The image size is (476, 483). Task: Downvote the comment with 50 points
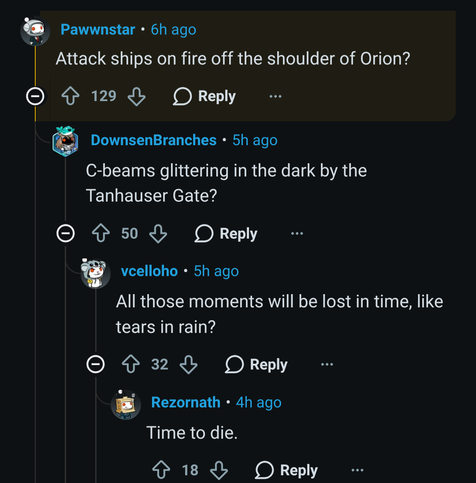158,233
